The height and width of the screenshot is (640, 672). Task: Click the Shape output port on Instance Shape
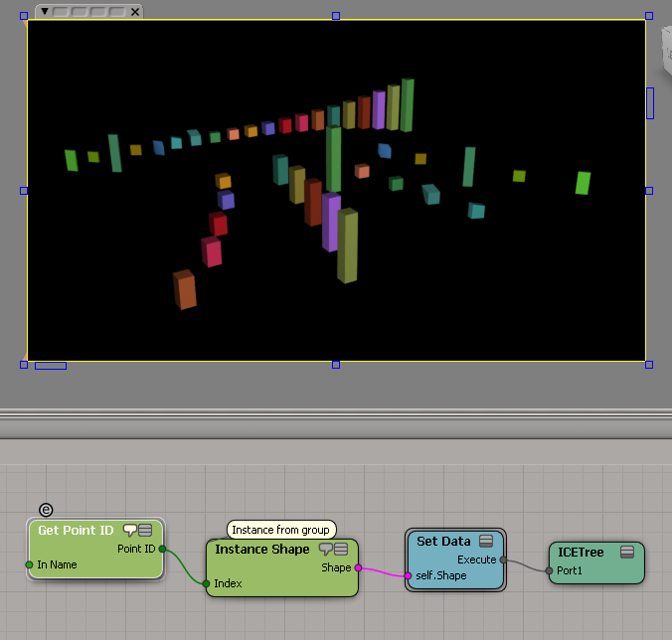pyautogui.click(x=357, y=568)
